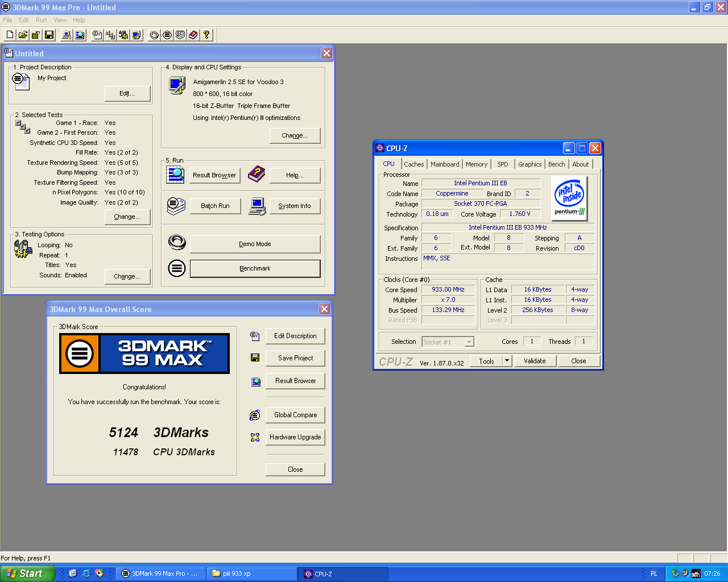Switch to the Memory tab in CPU-Z

pyautogui.click(x=477, y=164)
